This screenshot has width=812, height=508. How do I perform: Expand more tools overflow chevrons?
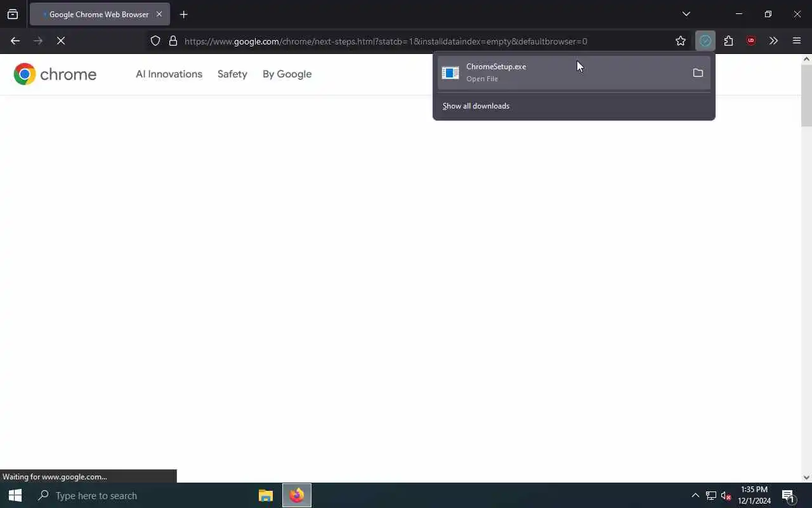click(x=773, y=41)
